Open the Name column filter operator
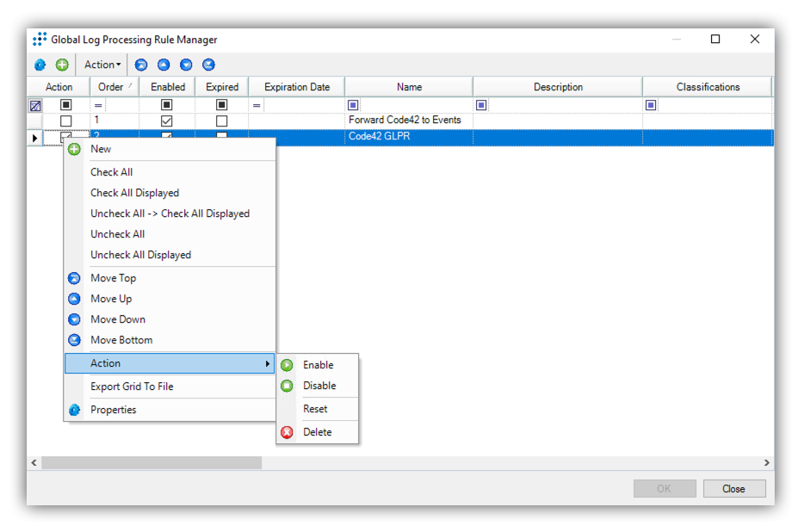 tap(353, 105)
